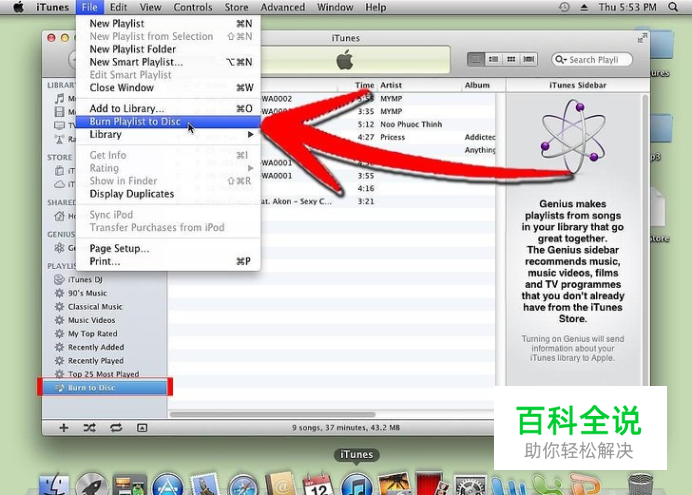Open Time Machine menu bar icon
This screenshot has height=495, width=692.
[564, 7]
